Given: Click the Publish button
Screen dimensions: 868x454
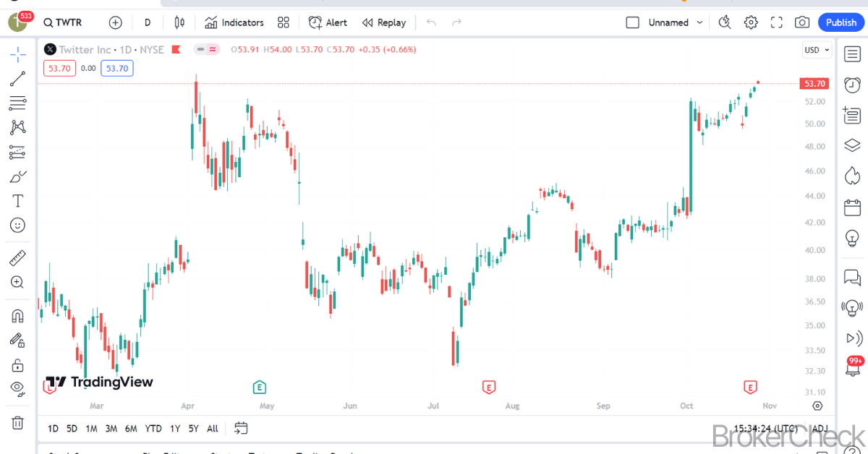Looking at the screenshot, I should pyautogui.click(x=841, y=22).
